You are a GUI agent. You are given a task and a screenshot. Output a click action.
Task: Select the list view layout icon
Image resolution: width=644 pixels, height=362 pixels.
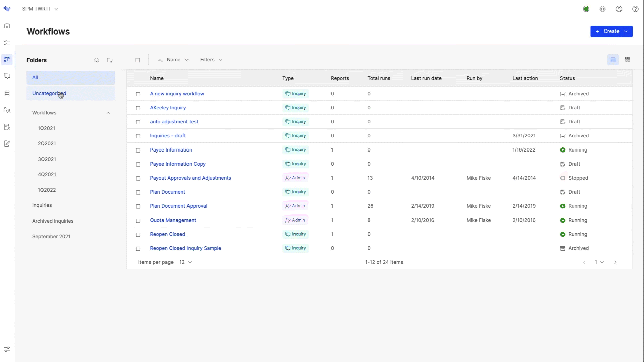tap(613, 60)
